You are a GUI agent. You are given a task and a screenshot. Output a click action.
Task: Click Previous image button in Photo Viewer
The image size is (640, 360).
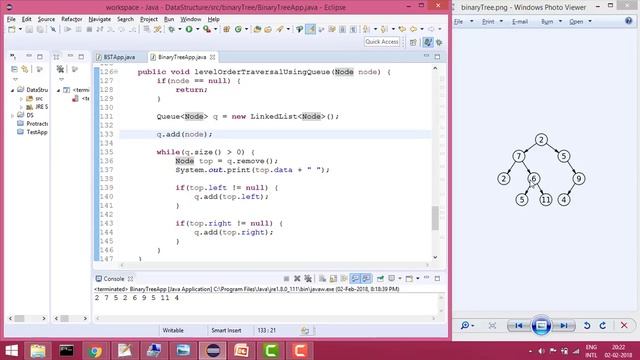pos(519,325)
